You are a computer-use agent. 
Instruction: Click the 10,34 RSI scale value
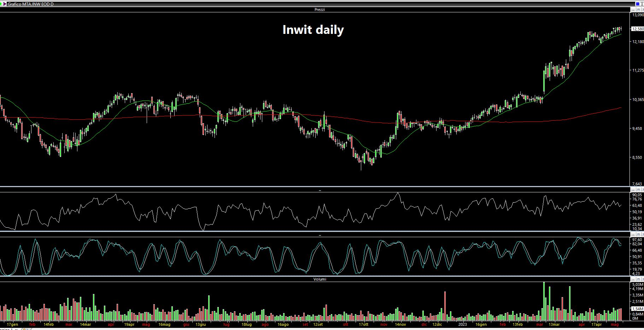(x=637, y=229)
